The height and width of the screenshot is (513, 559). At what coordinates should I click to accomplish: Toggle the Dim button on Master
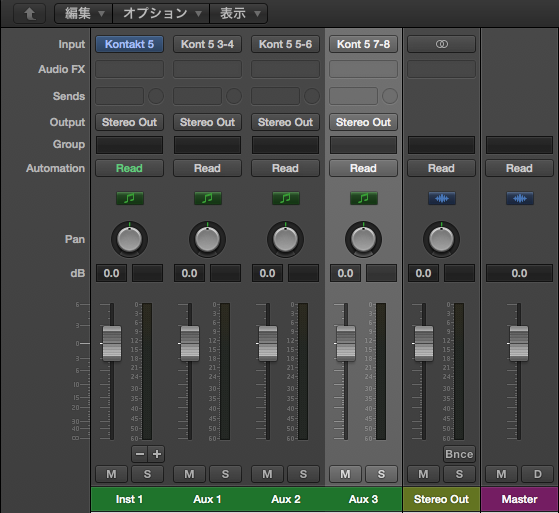[x=538, y=474]
